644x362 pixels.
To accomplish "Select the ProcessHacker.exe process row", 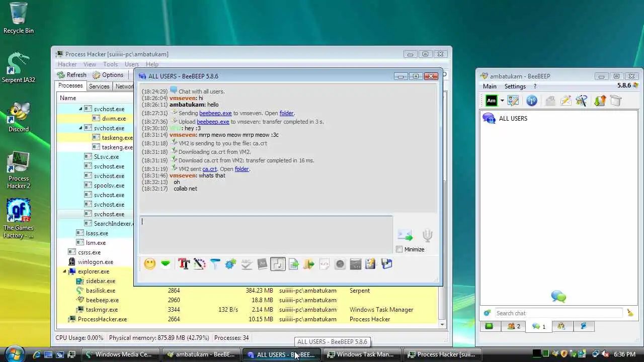I will (x=248, y=319).
